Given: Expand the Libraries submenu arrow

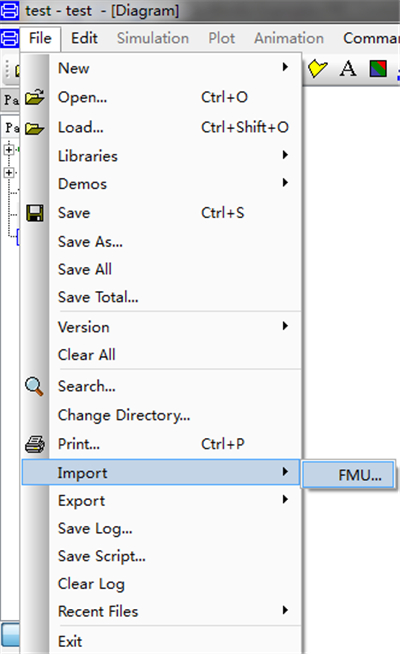Looking at the screenshot, I should (x=285, y=155).
